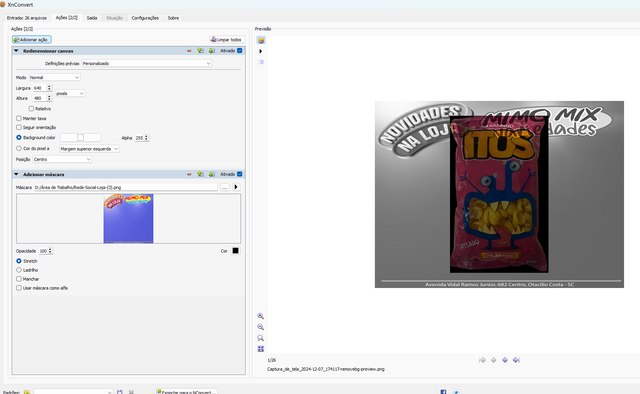640x394 pixels.
Task: Select the Stretch radio option
Action: pos(19,261)
